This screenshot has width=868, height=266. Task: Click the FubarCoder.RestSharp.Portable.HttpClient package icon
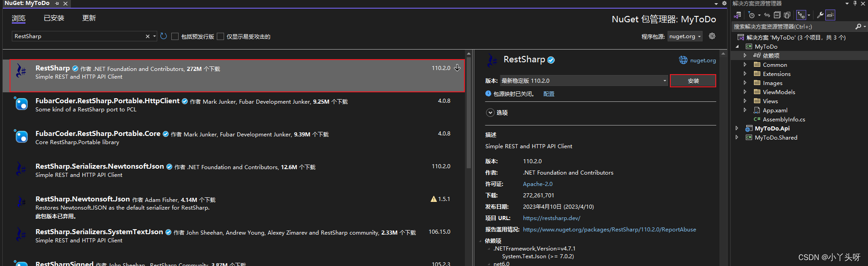21,104
